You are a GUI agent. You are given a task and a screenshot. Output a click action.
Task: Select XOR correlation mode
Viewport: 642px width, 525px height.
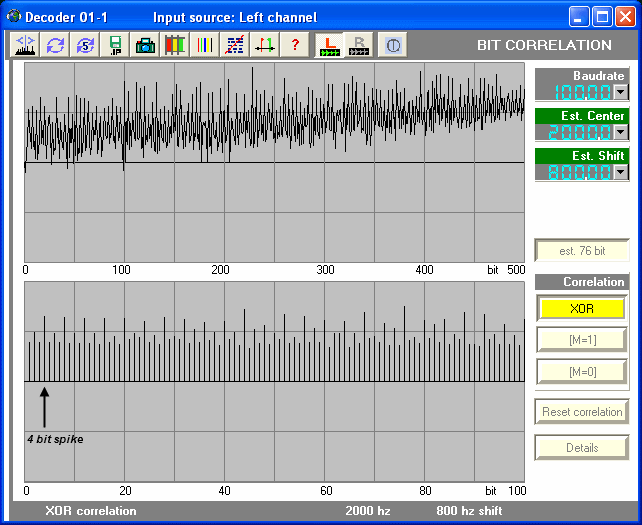582,309
